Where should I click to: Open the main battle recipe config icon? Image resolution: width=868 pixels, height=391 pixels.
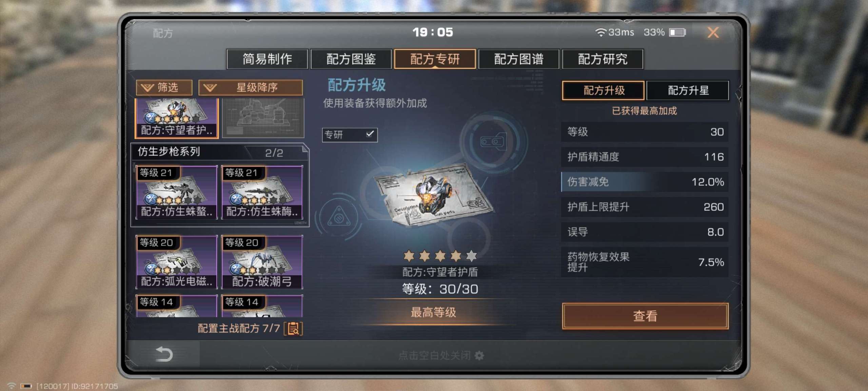click(293, 329)
